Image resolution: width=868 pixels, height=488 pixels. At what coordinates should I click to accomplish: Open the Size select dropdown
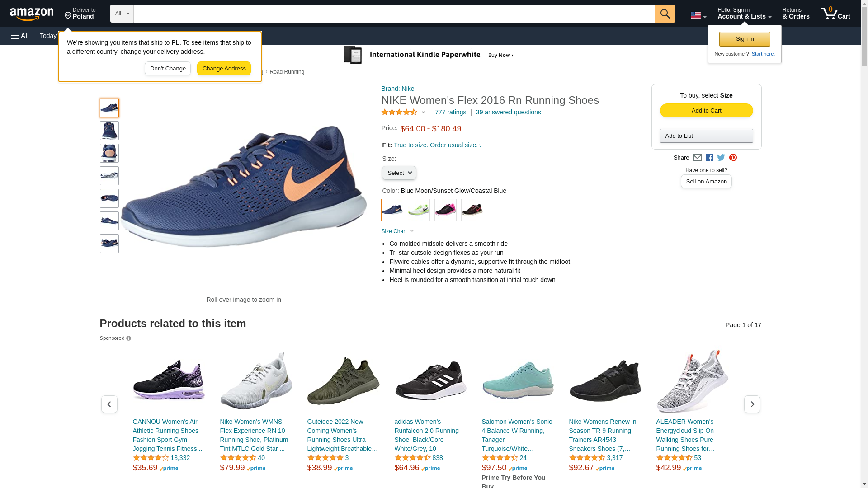pyautogui.click(x=399, y=173)
